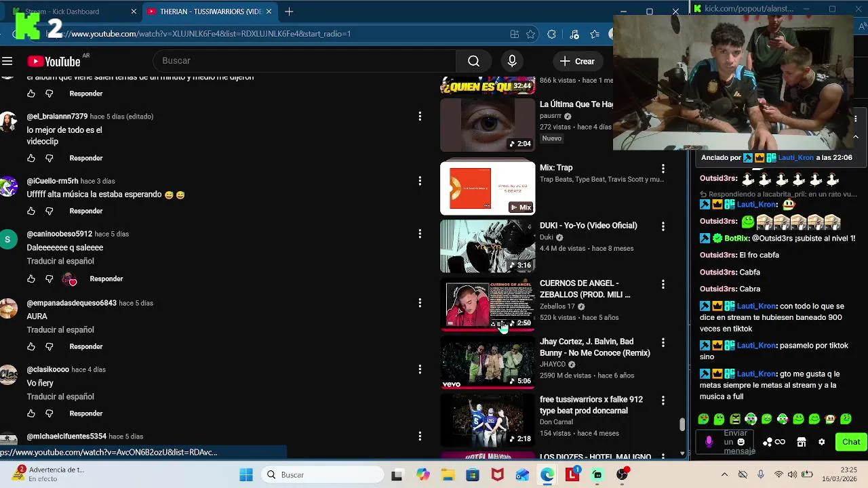This screenshot has width=868, height=488.
Task: Dislike the comment by @iCuello-rm5rh
Action: click(x=49, y=211)
